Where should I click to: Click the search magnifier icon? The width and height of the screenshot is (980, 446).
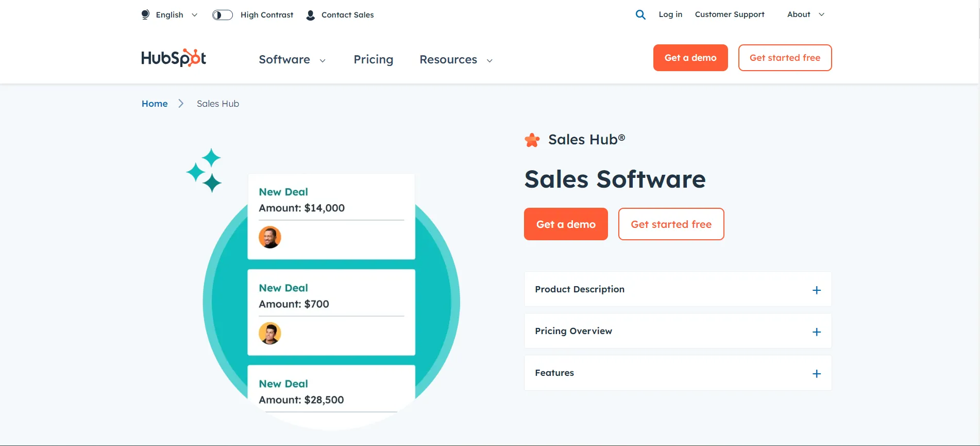[640, 14]
